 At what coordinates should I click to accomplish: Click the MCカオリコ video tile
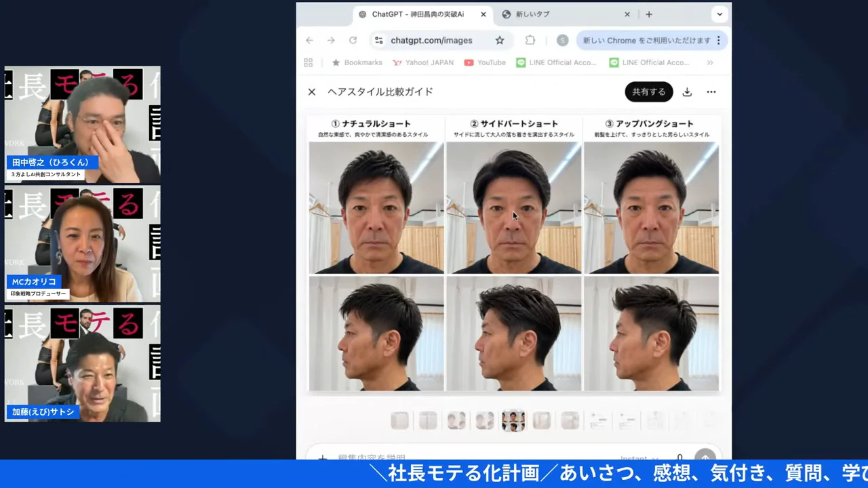pyautogui.click(x=83, y=244)
